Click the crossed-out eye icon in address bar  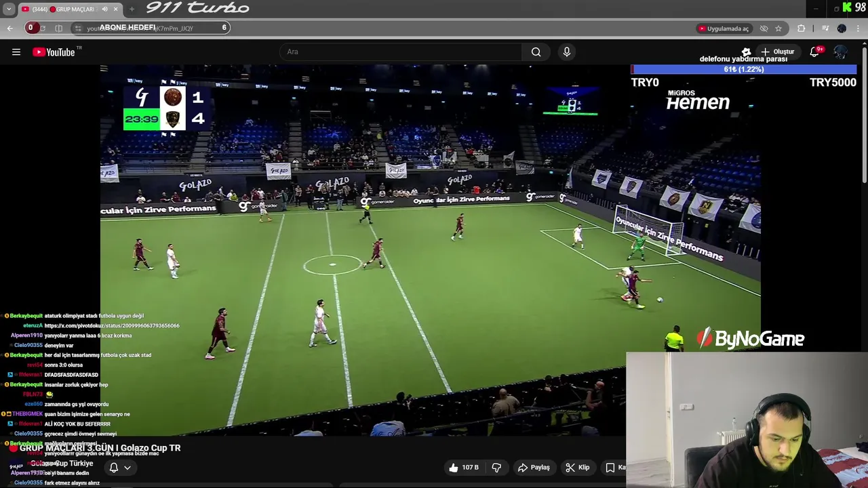[x=764, y=28]
